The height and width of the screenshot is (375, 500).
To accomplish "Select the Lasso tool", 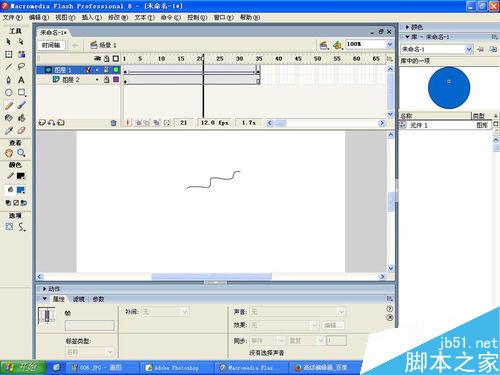I will pyautogui.click(x=21, y=67).
